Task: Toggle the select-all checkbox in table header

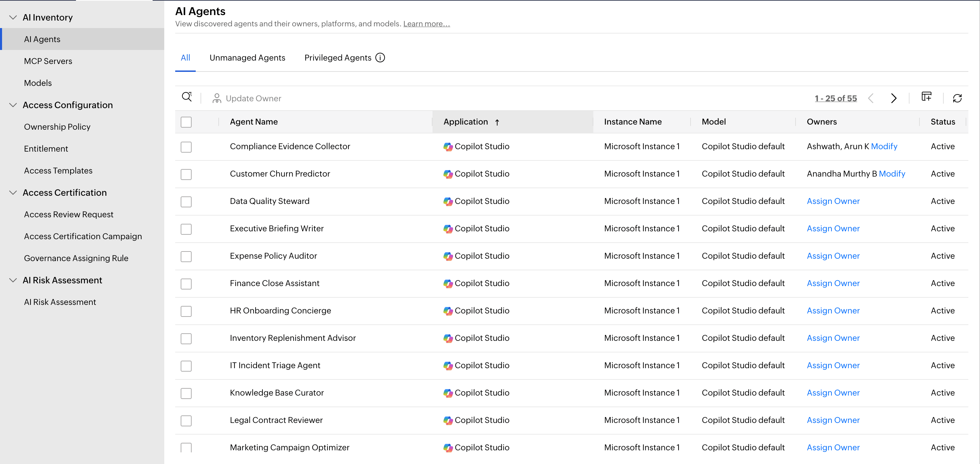Action: click(x=186, y=122)
